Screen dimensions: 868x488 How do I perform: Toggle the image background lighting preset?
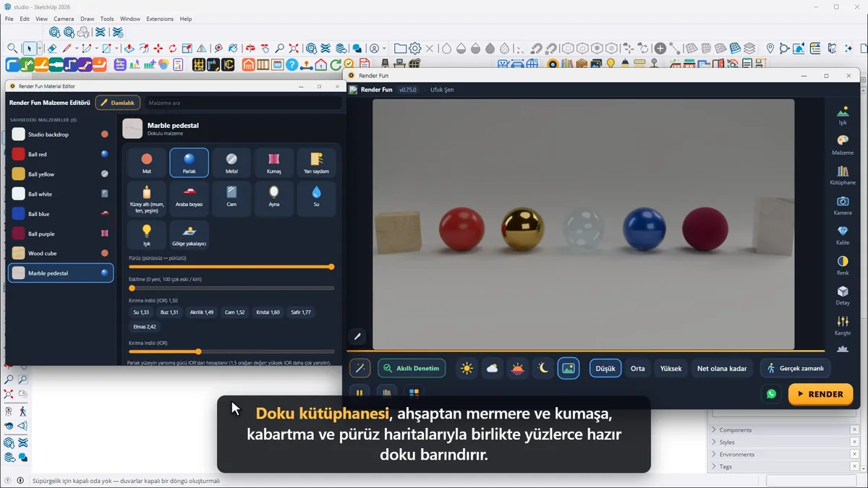(569, 368)
